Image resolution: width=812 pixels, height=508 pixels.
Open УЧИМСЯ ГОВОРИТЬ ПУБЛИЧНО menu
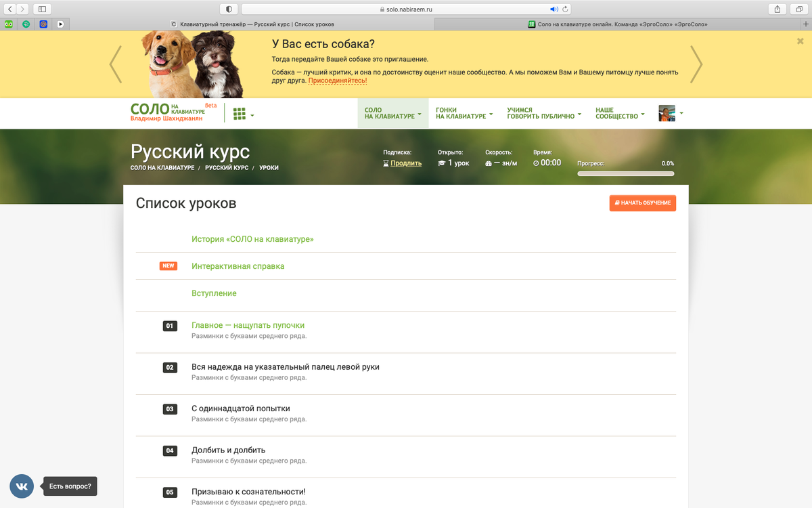pyautogui.click(x=544, y=113)
